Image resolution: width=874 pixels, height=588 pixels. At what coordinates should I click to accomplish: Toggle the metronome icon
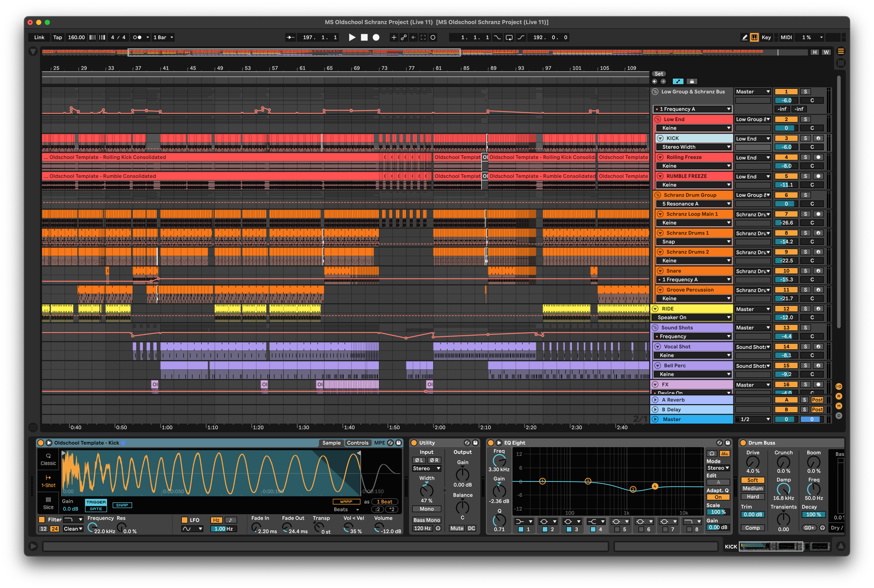137,37
